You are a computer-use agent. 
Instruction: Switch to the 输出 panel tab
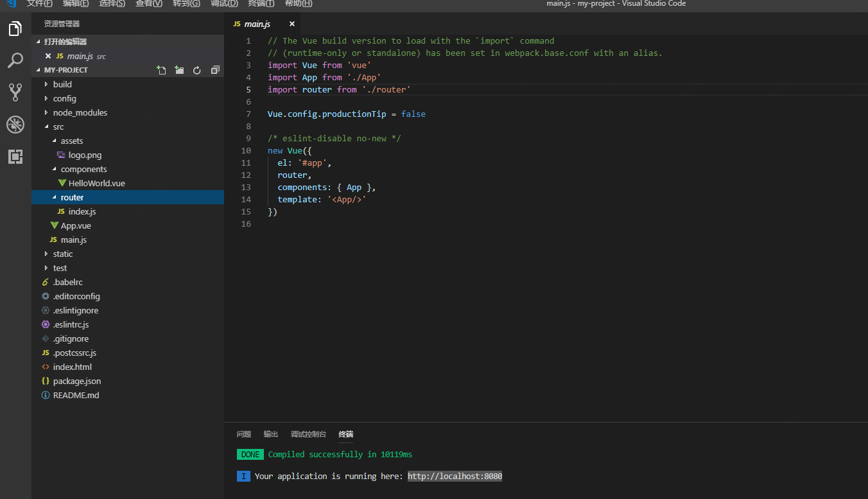pos(271,434)
